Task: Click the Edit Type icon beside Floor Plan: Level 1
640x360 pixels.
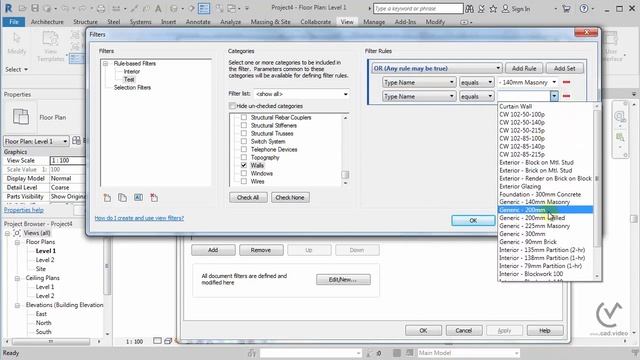Action: (76, 141)
